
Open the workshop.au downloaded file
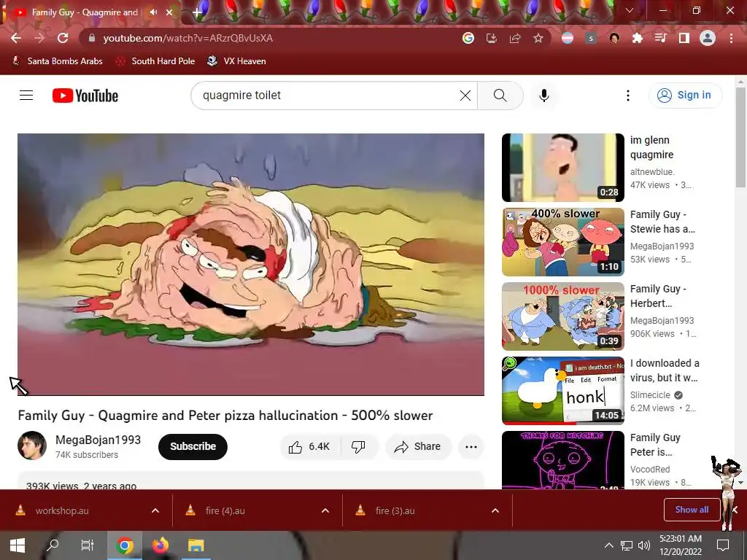62,510
